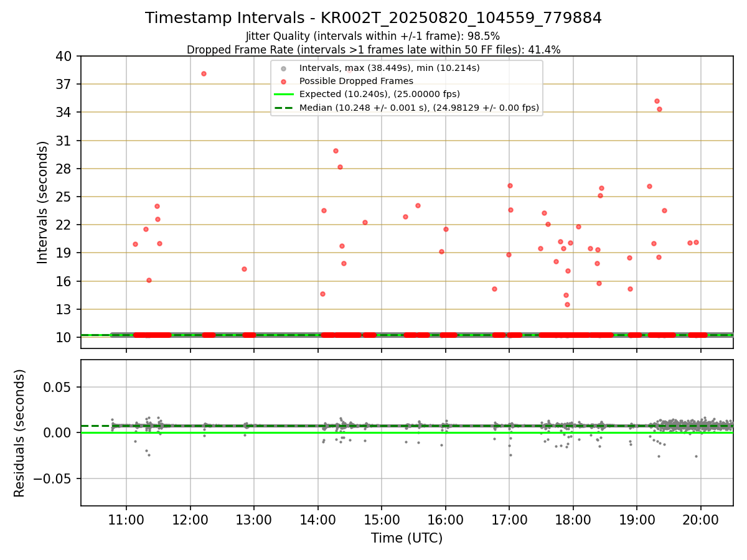Click the highest red dropped-frame point near 38 seconds after 12:00

204,73
